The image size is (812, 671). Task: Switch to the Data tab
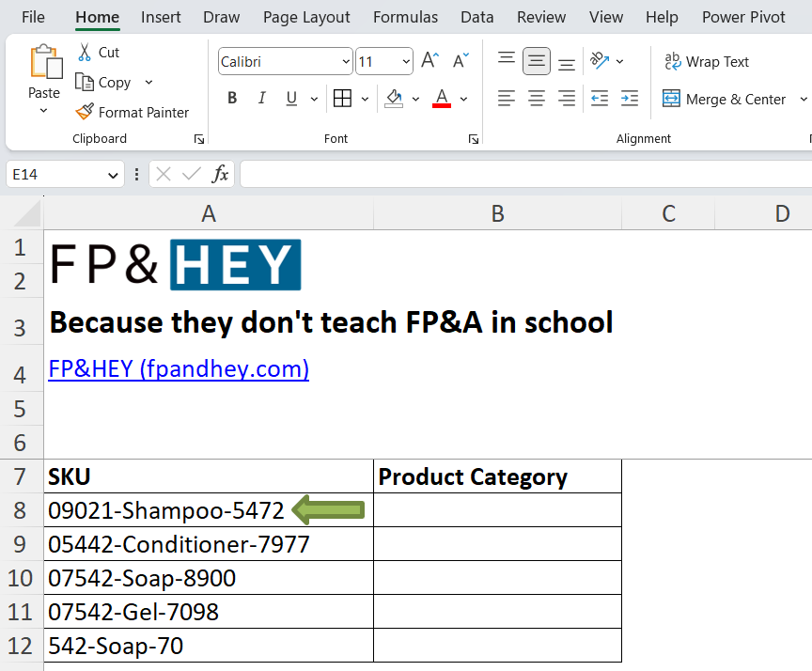[476, 17]
